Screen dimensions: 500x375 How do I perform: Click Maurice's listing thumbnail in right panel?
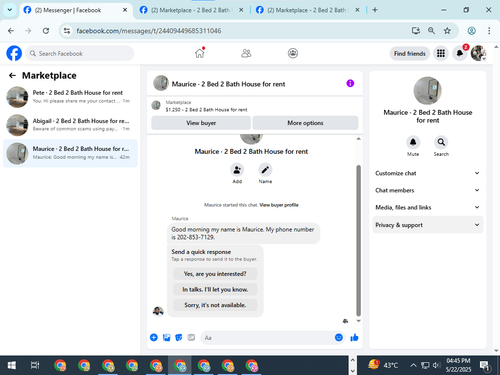tap(428, 91)
